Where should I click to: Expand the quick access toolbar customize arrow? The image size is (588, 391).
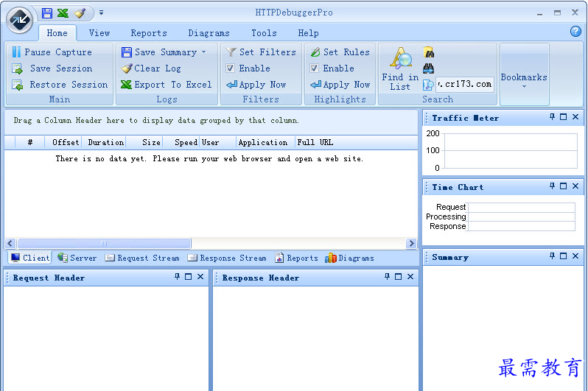pos(101,13)
